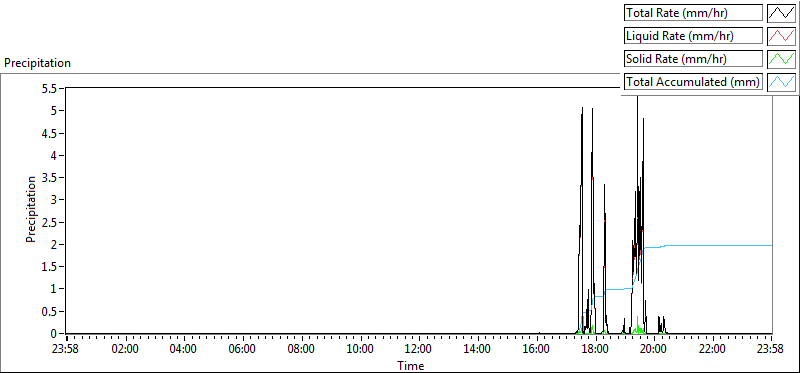Click the blue accumulated line plateau near 22:00
Screen dimensions: 800x373
(712, 245)
